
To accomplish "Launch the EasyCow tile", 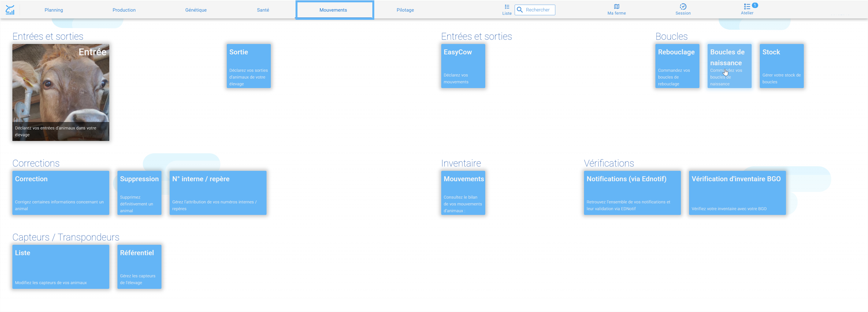I will point(463,66).
